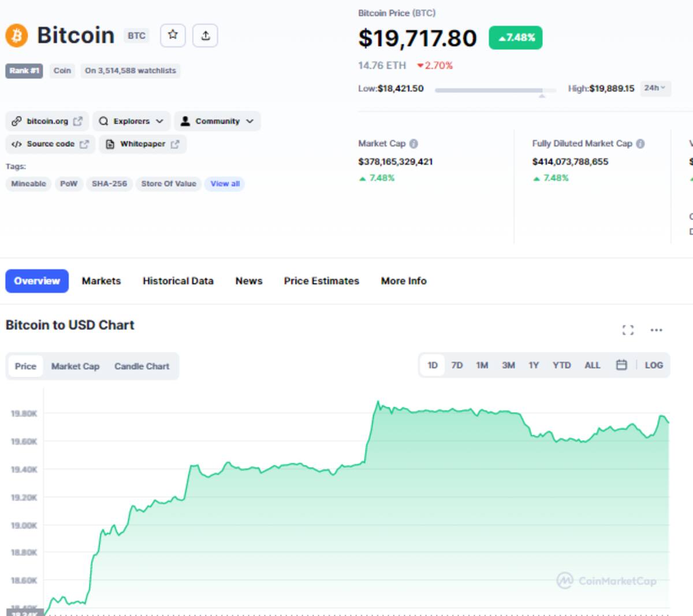Click the Rank #1 badge

(24, 70)
